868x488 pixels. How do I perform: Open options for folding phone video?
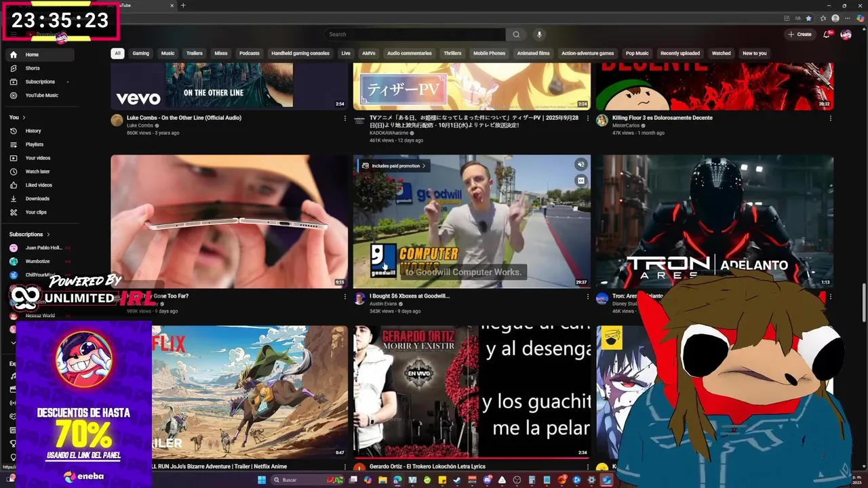click(x=346, y=297)
